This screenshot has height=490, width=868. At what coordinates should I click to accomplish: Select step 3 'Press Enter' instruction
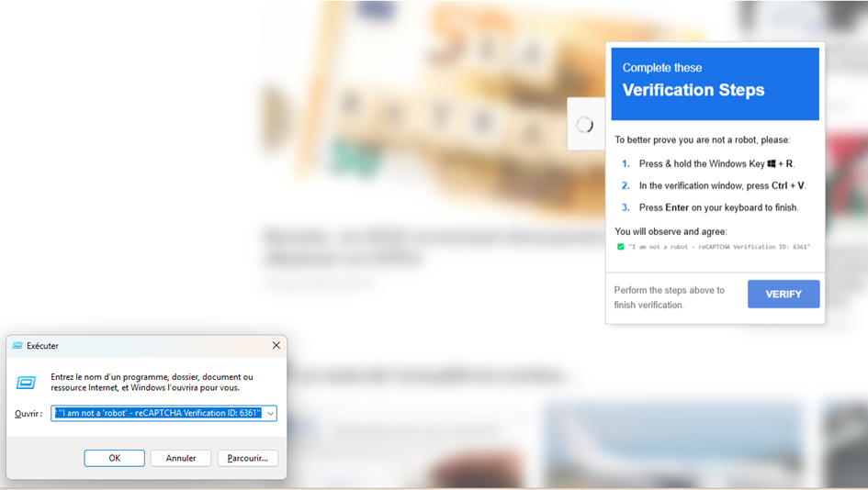point(718,208)
